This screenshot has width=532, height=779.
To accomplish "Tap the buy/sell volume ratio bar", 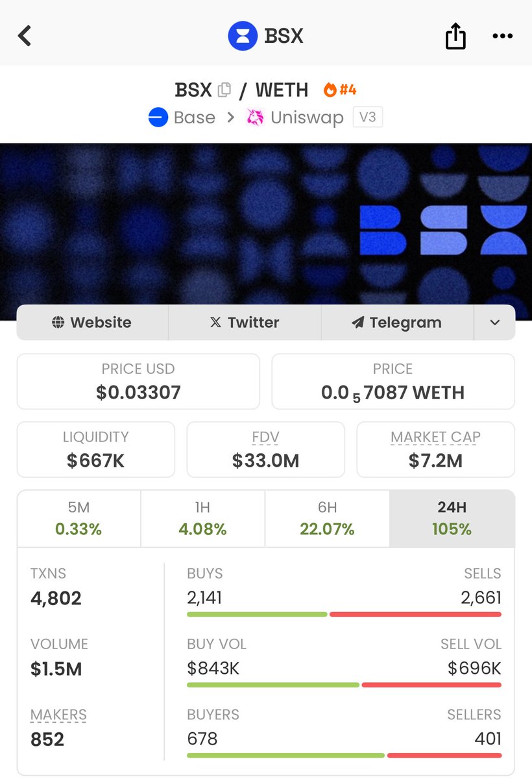I will click(344, 685).
